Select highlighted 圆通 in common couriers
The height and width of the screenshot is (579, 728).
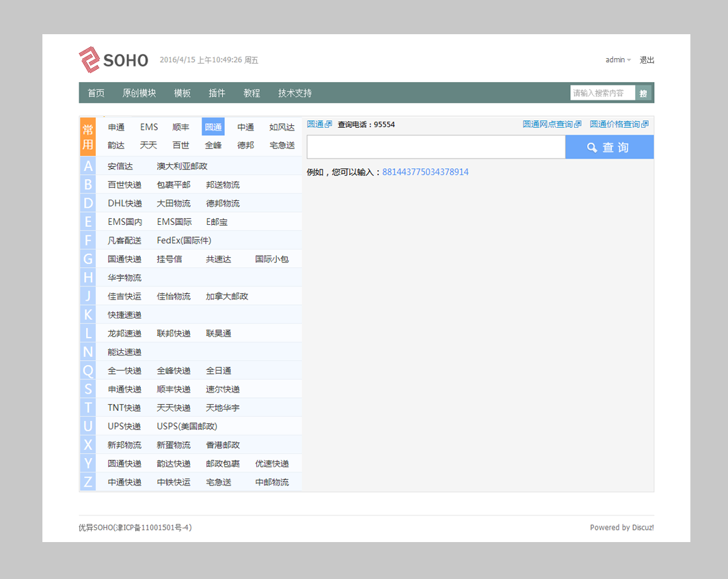pyautogui.click(x=213, y=126)
